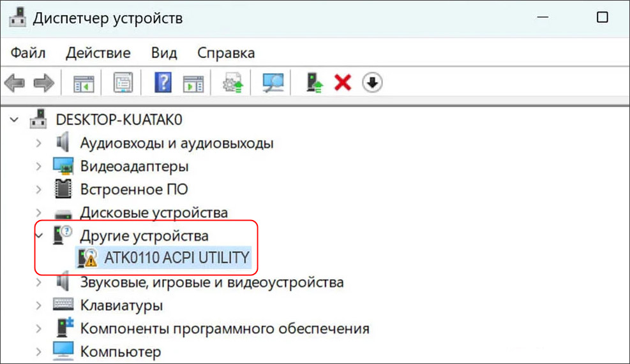The width and height of the screenshot is (630, 364).
Task: Click the down-arrow circle toolbar icon
Action: coord(372,83)
